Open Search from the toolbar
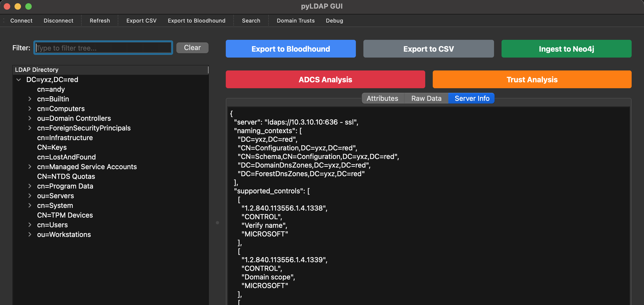The width and height of the screenshot is (644, 305). point(251,21)
